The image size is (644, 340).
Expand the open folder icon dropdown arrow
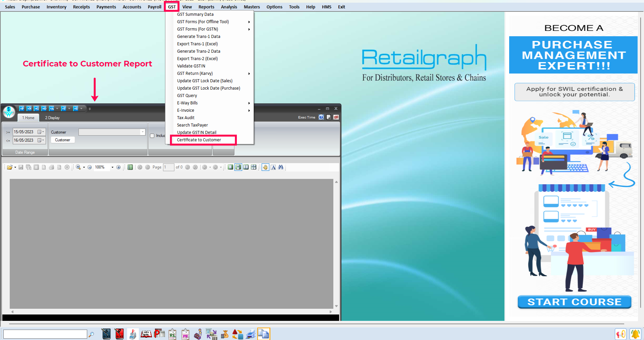tap(15, 167)
